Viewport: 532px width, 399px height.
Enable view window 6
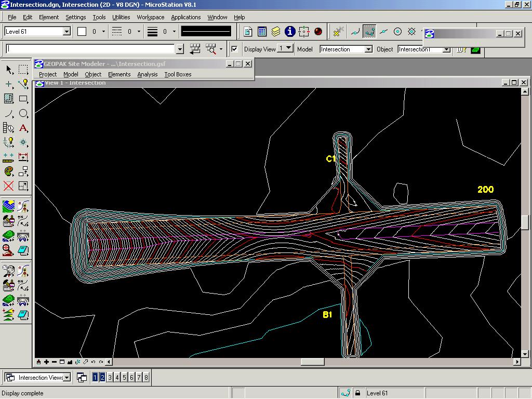click(131, 377)
